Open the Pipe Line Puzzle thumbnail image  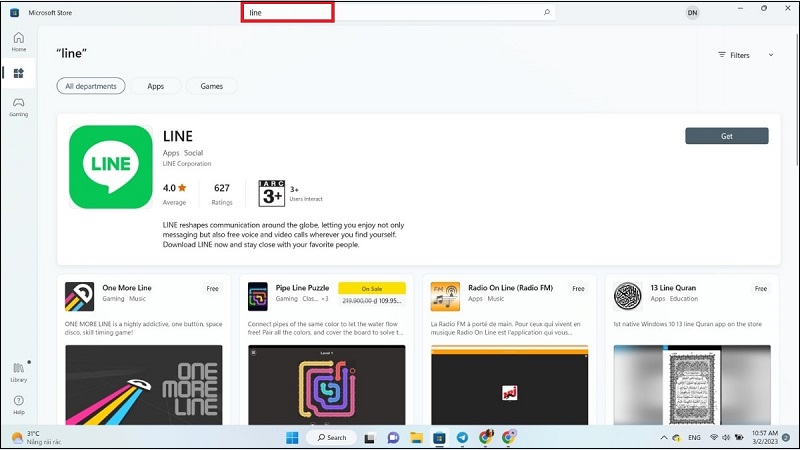(326, 385)
